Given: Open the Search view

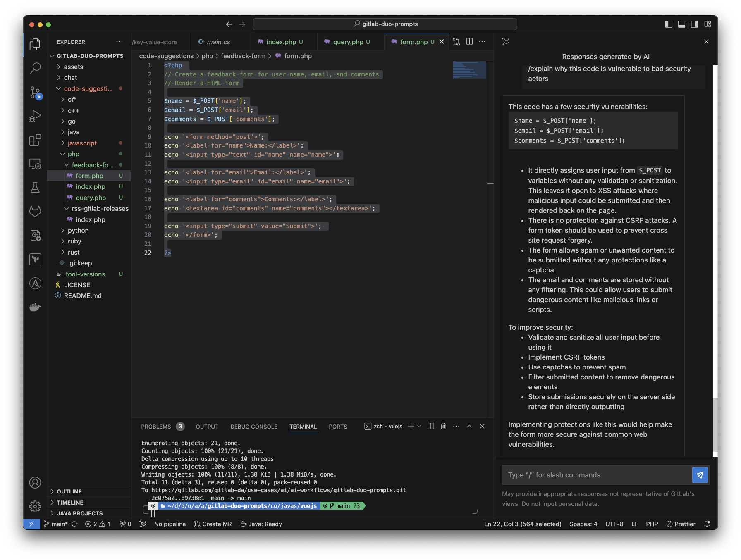Looking at the screenshot, I should point(35,68).
